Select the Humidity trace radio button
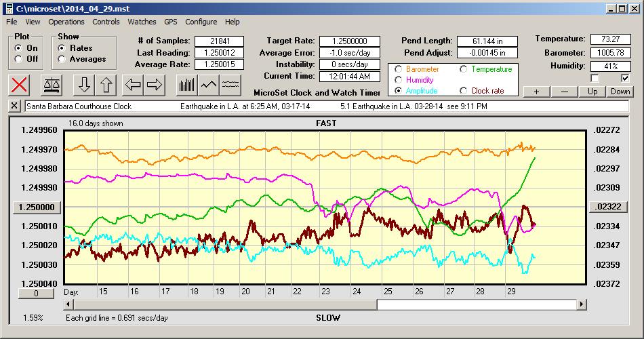Image resolution: width=644 pixels, height=339 pixels. click(x=398, y=80)
